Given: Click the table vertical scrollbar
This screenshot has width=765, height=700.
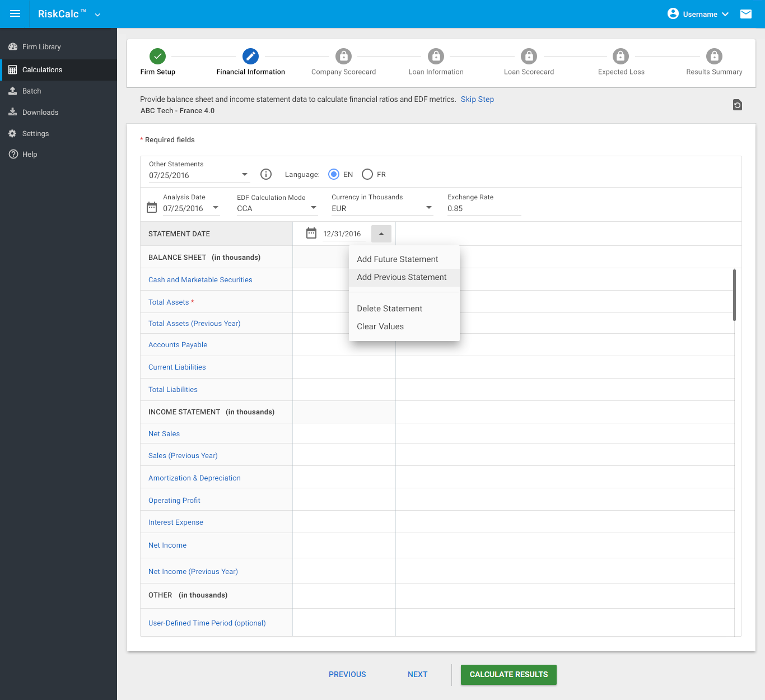Looking at the screenshot, I should click(x=734, y=295).
